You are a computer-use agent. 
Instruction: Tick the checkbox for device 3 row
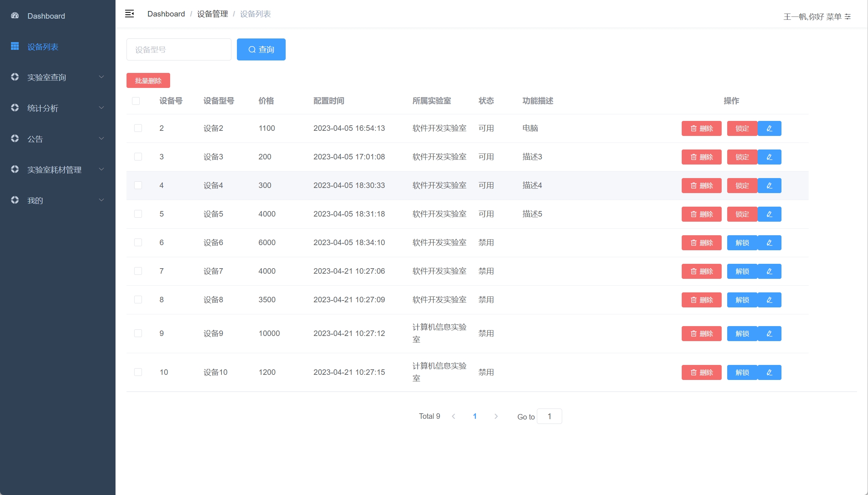(138, 157)
